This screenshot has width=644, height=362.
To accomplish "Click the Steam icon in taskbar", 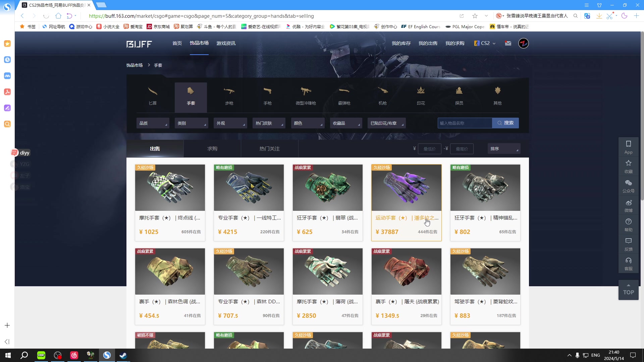I will click(x=123, y=355).
